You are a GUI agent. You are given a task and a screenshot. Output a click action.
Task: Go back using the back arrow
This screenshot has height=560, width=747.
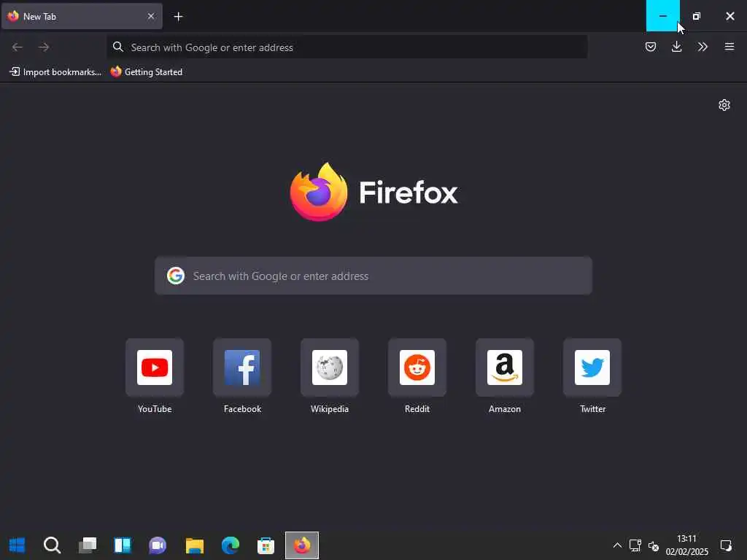click(18, 47)
